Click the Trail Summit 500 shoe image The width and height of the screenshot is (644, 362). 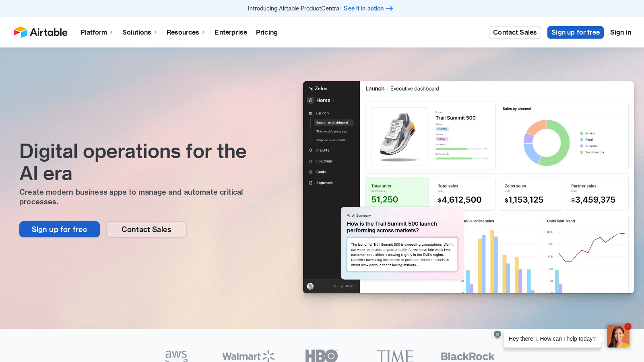click(399, 136)
